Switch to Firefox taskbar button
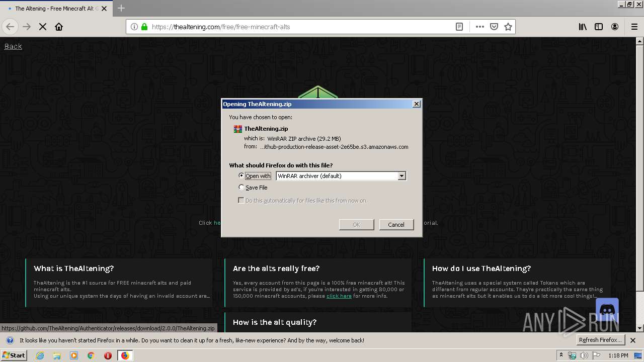 pyautogui.click(x=125, y=355)
